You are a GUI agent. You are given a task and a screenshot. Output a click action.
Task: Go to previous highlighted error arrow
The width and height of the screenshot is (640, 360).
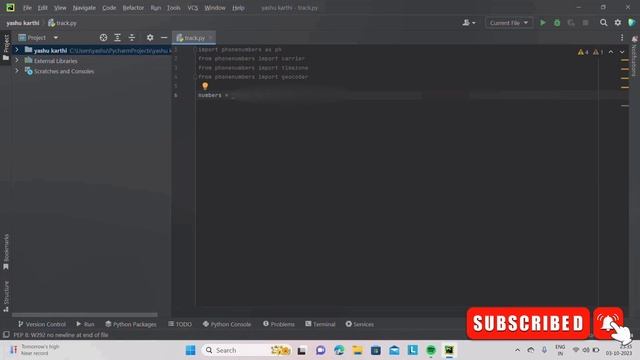(611, 52)
